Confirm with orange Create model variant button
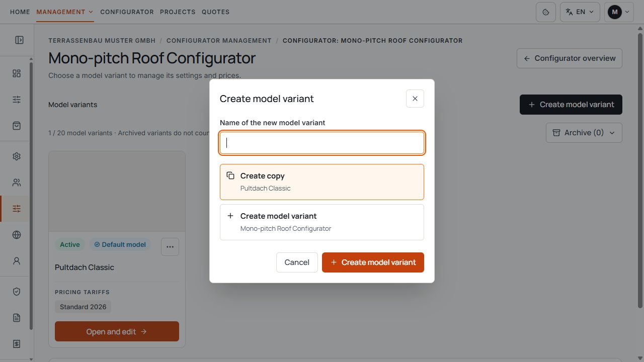 pyautogui.click(x=373, y=262)
